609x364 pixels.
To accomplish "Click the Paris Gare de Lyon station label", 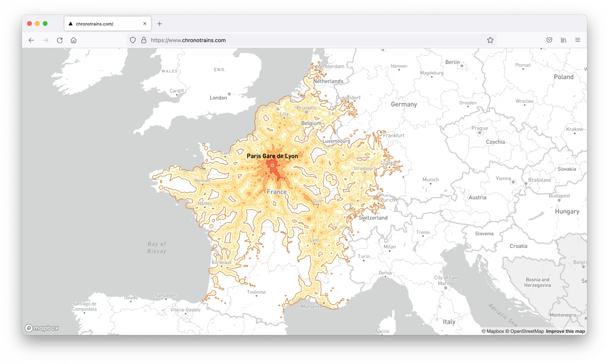I will pyautogui.click(x=272, y=156).
